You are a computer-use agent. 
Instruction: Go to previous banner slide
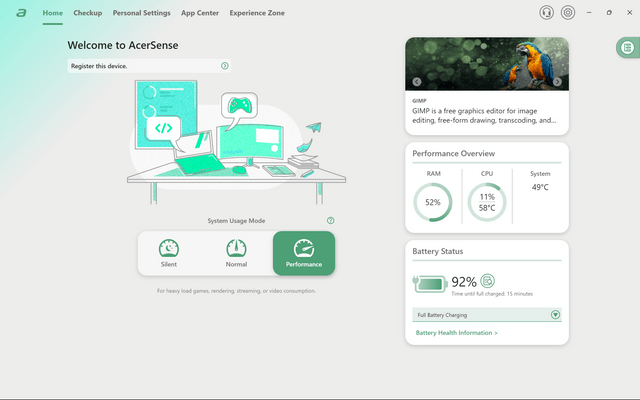coord(417,82)
